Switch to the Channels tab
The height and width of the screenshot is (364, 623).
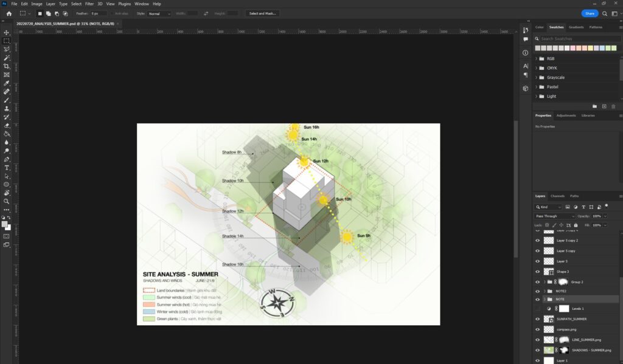pos(557,196)
